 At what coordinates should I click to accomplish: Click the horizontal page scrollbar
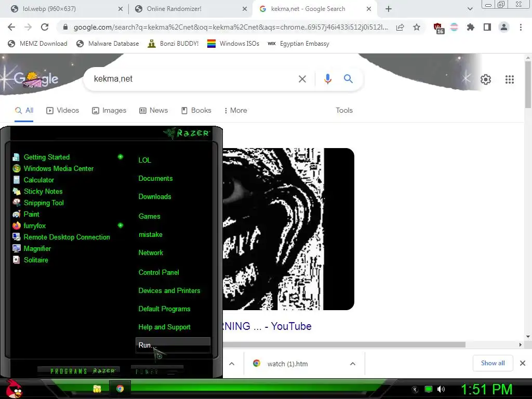pyautogui.click(x=344, y=345)
